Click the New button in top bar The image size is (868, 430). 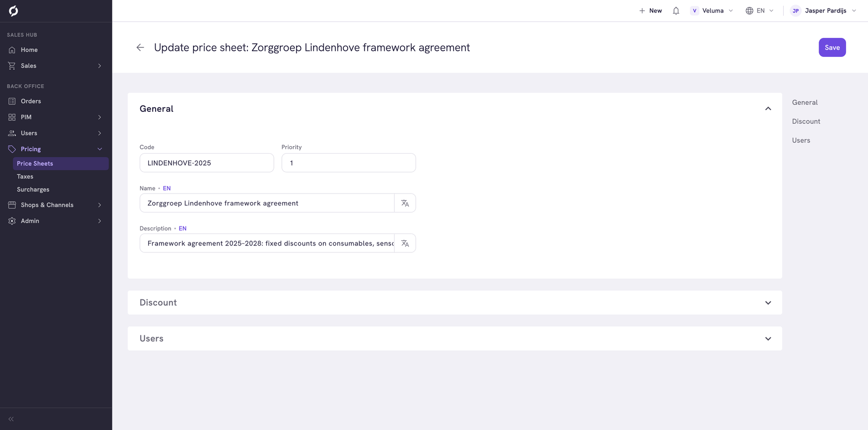[651, 10]
